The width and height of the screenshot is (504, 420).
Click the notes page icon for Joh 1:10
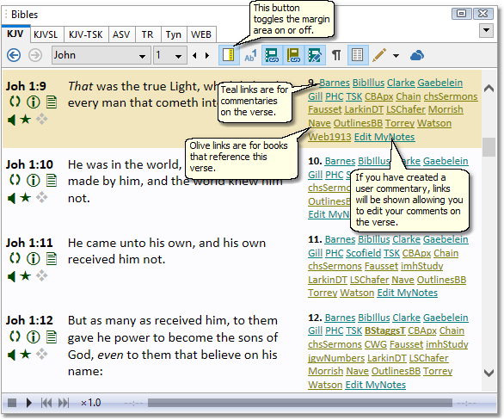[x=52, y=180]
